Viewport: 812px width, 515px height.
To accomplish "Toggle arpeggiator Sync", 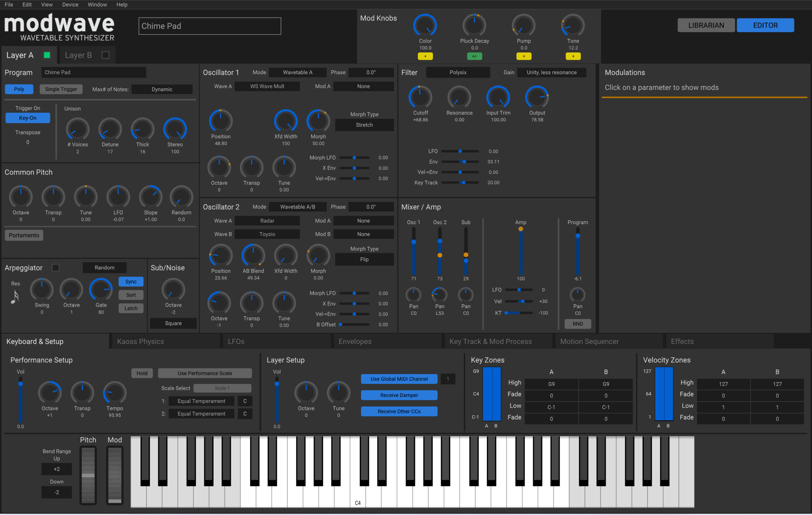I will [x=131, y=281].
